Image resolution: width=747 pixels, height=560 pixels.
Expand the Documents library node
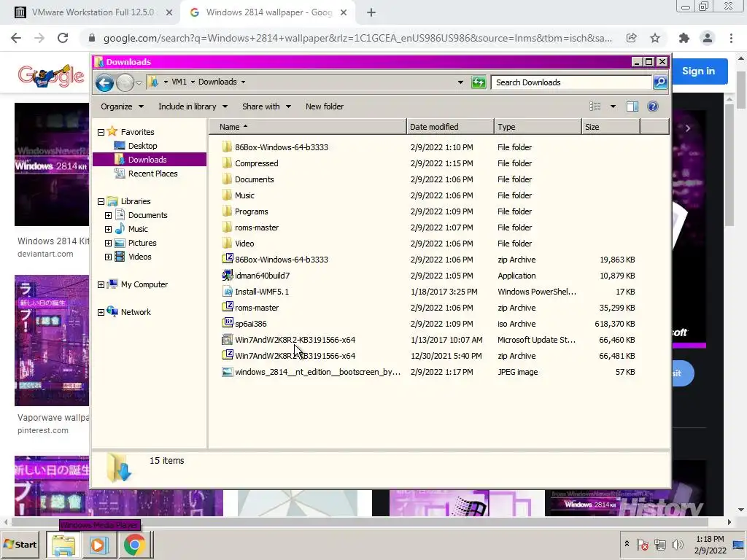tap(108, 215)
